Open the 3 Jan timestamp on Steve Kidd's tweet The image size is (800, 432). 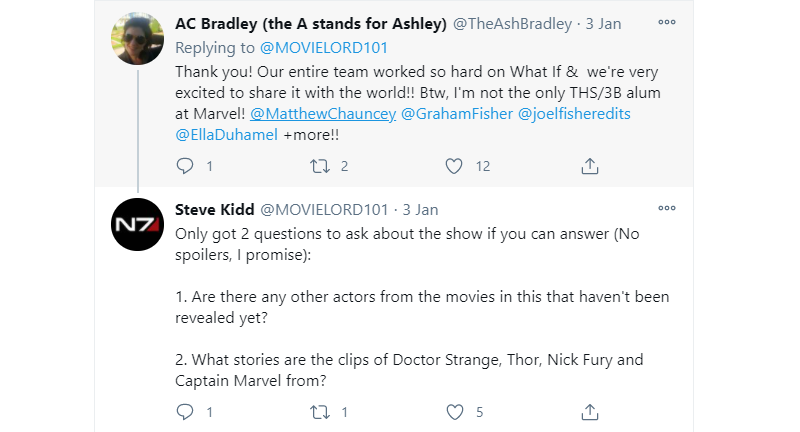[420, 210]
